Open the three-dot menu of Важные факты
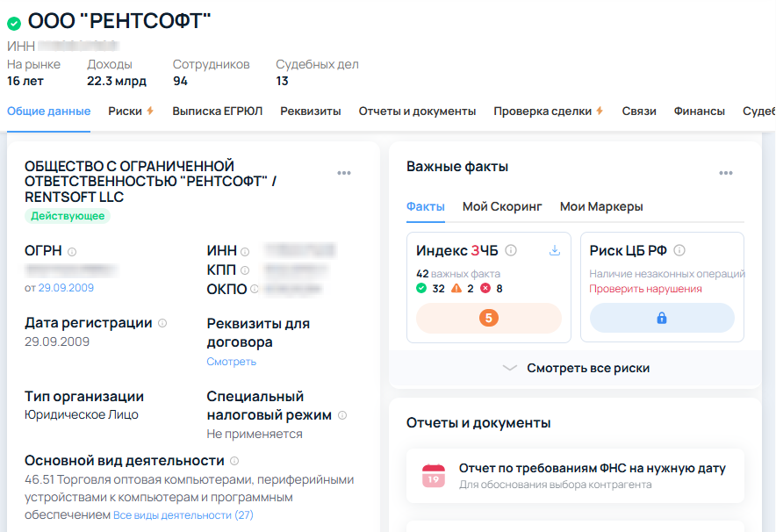This screenshot has width=776, height=532. pos(725,173)
